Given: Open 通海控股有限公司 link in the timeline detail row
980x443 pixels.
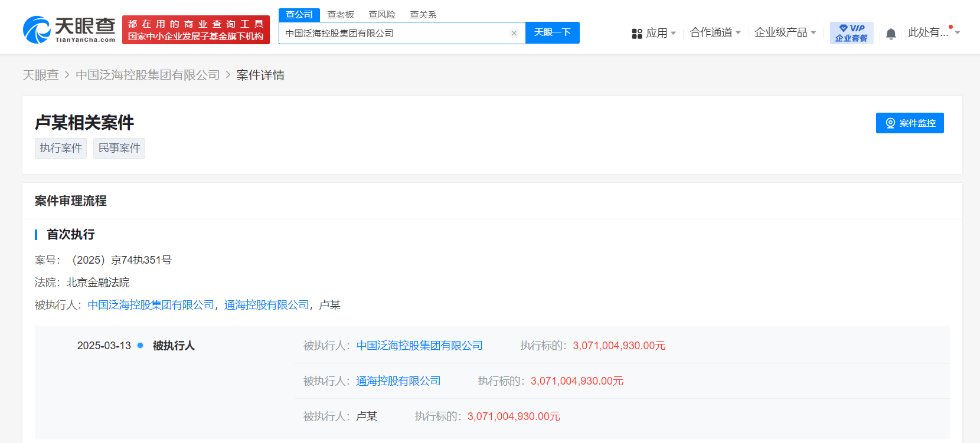Looking at the screenshot, I should click(x=398, y=381).
